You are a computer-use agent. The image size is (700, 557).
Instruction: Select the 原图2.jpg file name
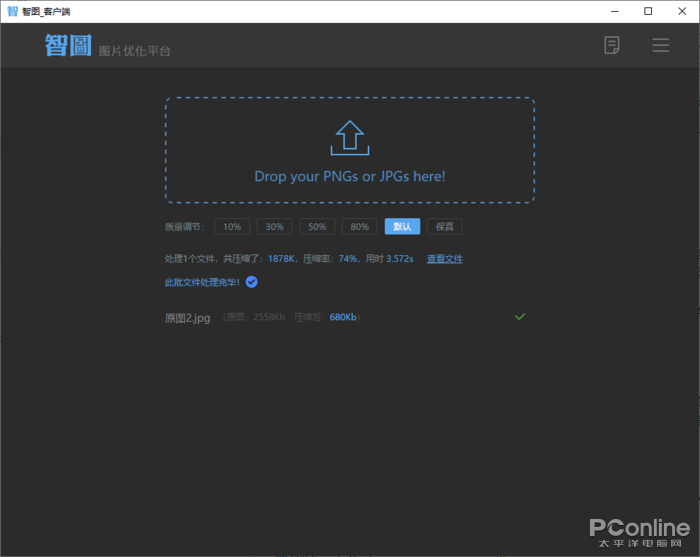pos(188,318)
